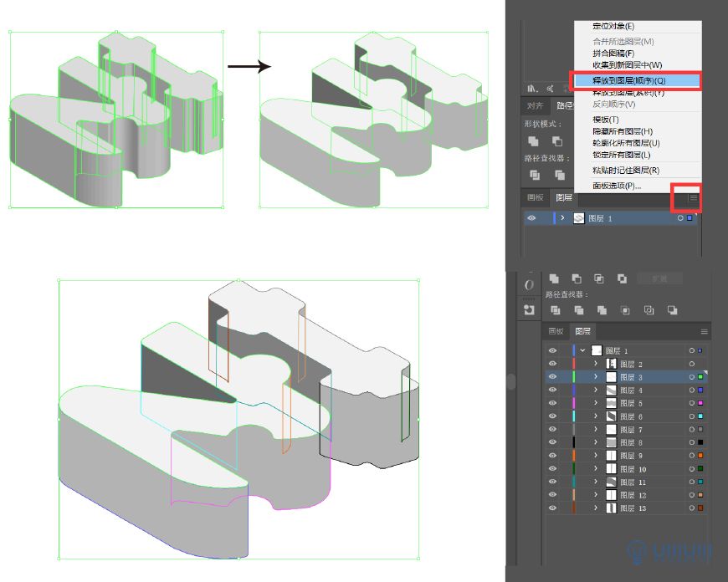Switch to the 对齐 tab
This screenshot has width=728, height=582.
pyautogui.click(x=535, y=106)
